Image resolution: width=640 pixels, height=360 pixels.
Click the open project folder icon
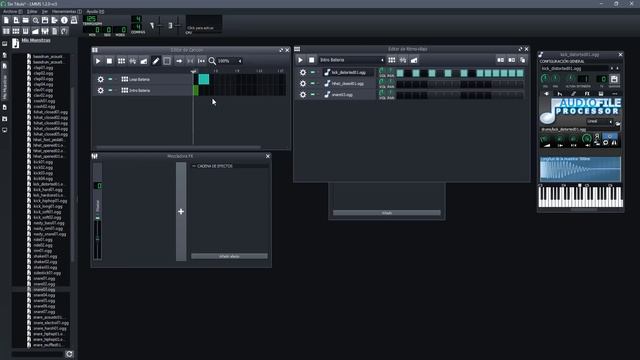(26, 20)
